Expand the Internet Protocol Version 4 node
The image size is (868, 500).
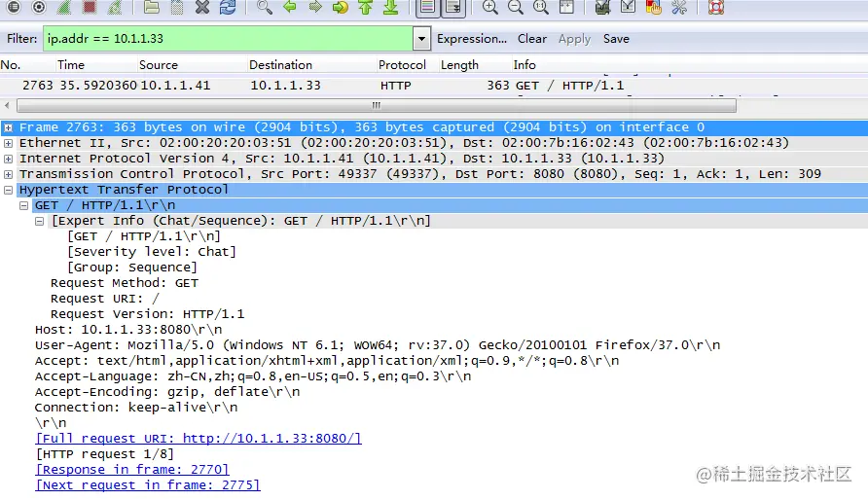click(9, 159)
